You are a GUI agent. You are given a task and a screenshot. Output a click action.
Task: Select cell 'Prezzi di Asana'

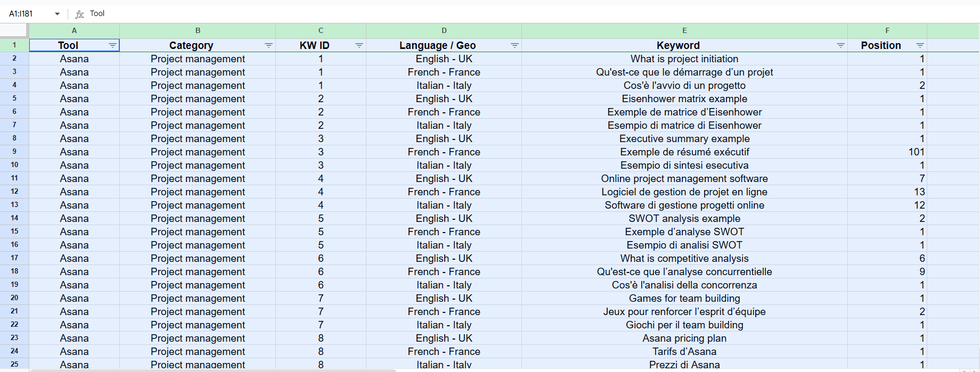coord(684,365)
